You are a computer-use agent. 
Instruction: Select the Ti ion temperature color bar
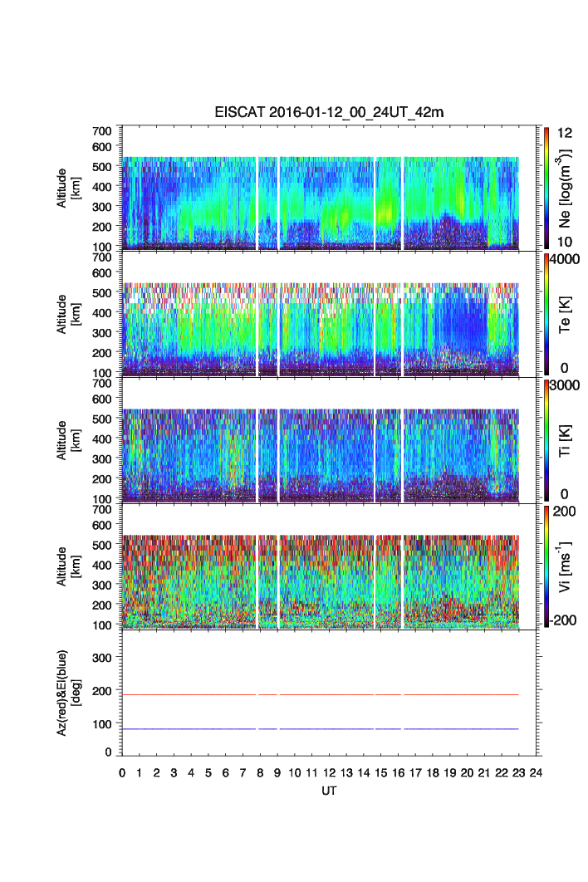point(546,440)
